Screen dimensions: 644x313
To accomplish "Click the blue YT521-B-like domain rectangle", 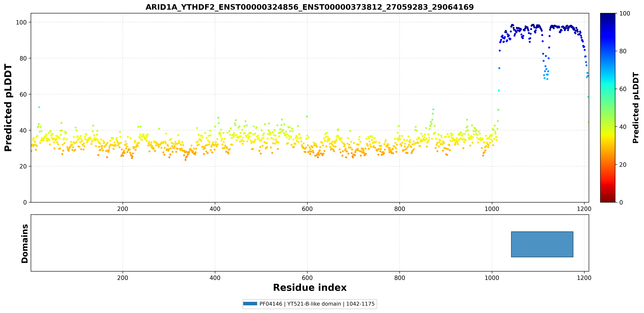I will coord(542,244).
